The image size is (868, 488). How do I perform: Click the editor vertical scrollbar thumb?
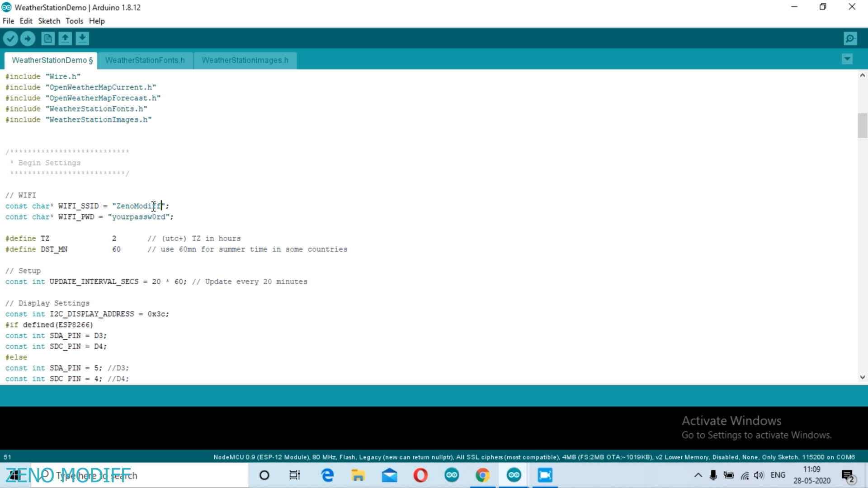(862, 126)
